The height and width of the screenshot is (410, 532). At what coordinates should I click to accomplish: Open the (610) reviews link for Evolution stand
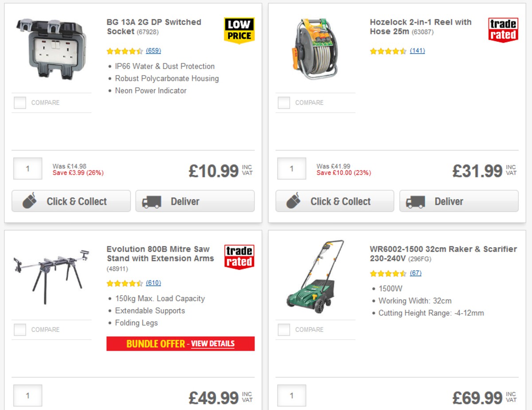153,283
